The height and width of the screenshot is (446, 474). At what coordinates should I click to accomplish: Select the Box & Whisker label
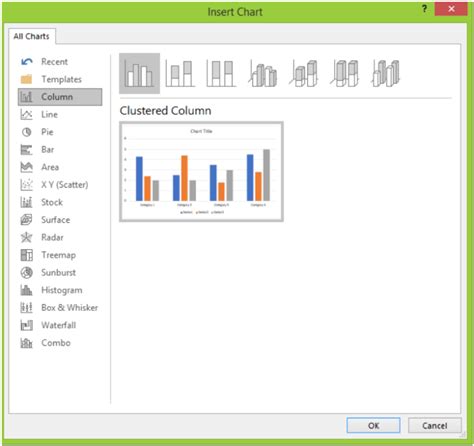pos(70,308)
